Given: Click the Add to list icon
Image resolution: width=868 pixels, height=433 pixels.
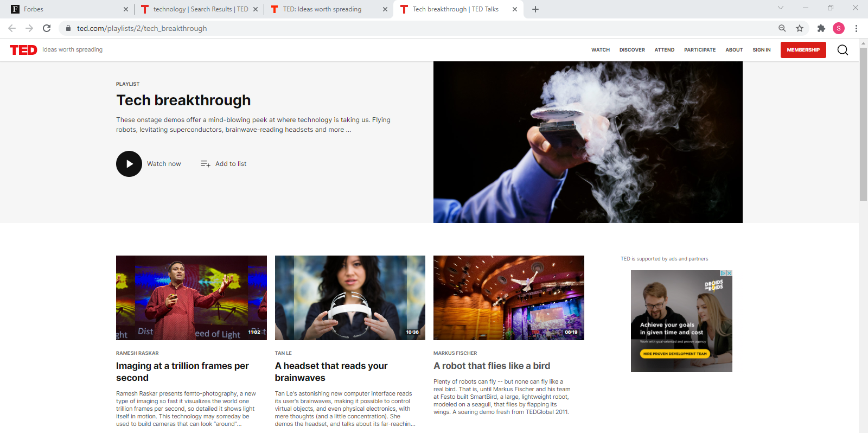Looking at the screenshot, I should click(x=205, y=164).
